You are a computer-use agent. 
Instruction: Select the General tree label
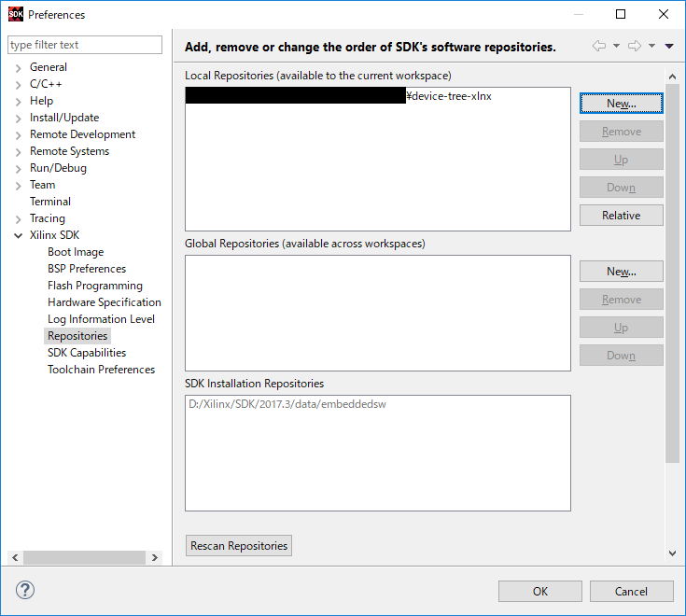pyautogui.click(x=49, y=67)
